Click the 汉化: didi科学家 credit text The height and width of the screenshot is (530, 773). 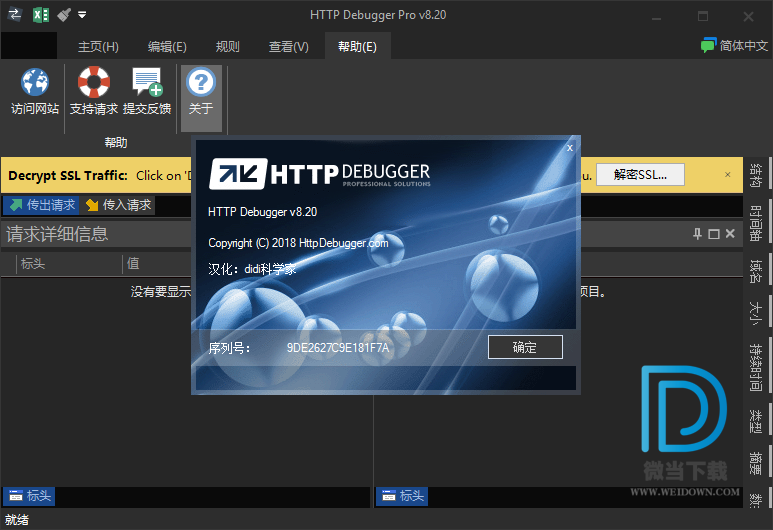click(x=252, y=269)
